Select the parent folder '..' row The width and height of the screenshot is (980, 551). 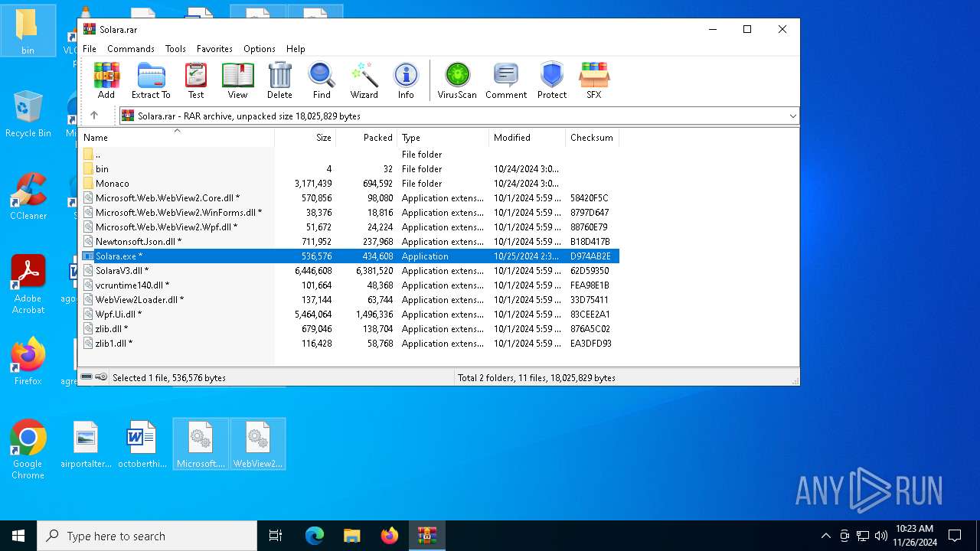click(x=349, y=155)
